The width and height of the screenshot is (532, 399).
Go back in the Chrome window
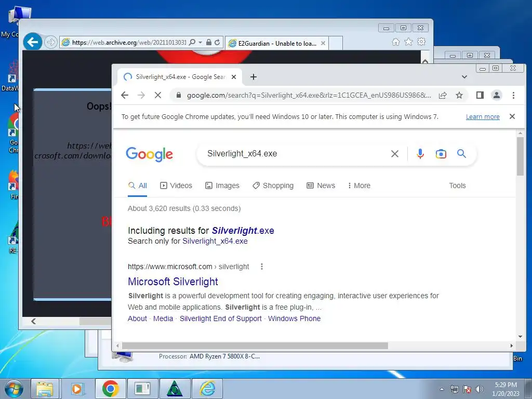click(125, 96)
